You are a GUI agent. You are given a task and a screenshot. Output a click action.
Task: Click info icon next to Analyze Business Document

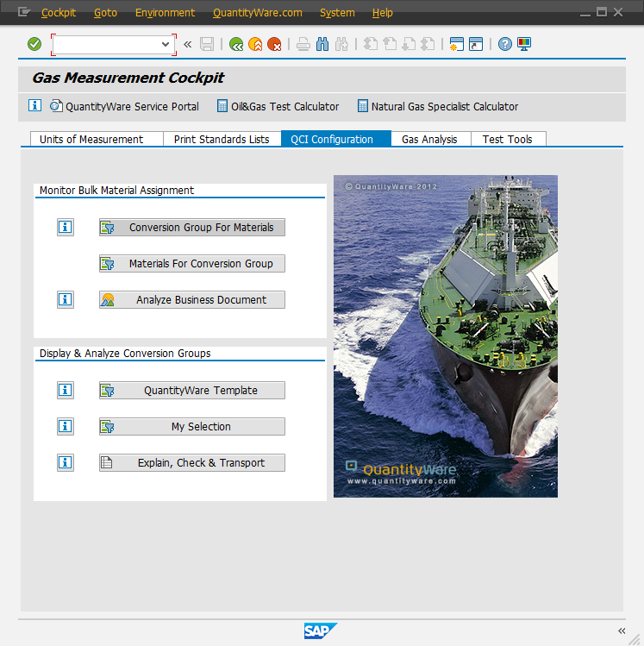(x=66, y=299)
